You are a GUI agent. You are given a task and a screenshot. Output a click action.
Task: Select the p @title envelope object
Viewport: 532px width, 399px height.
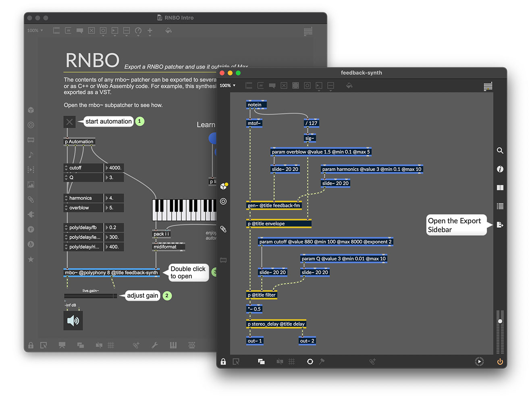278,223
